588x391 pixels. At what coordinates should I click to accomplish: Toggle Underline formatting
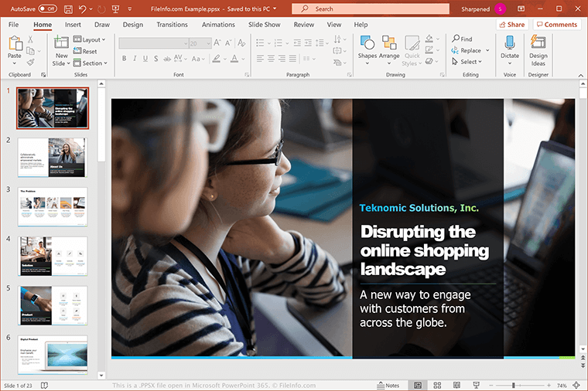coord(145,59)
